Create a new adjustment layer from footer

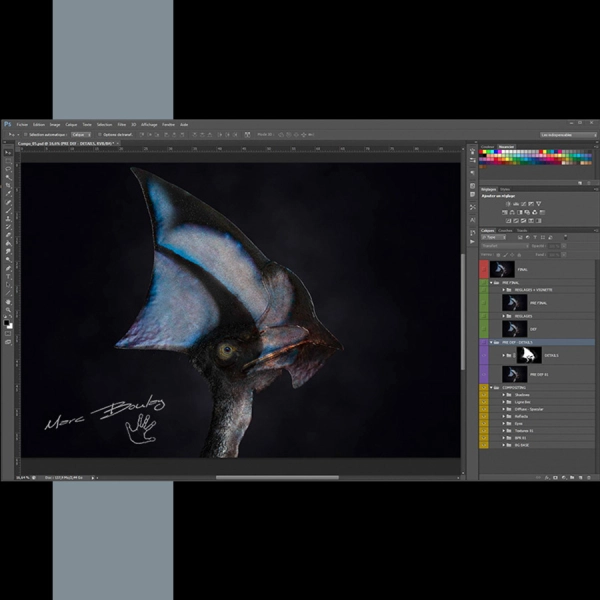564,478
